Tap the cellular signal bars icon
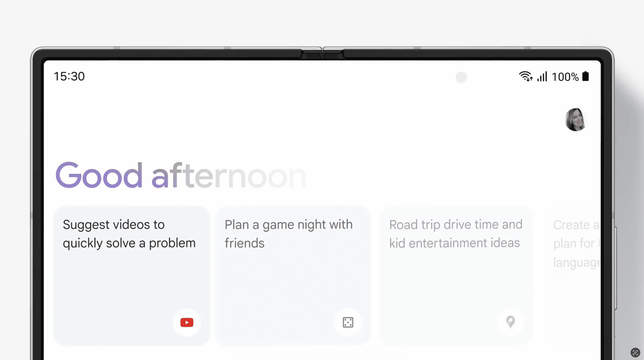The width and height of the screenshot is (644, 360). pyautogui.click(x=542, y=76)
